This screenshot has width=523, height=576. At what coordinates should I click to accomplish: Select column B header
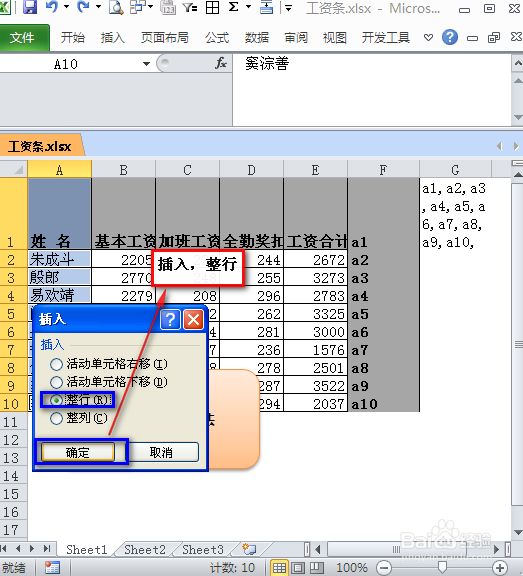point(123,170)
